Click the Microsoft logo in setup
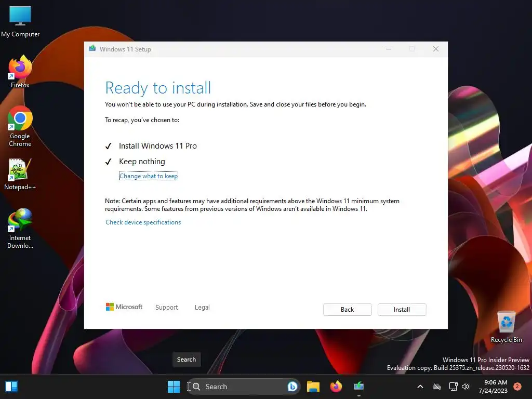The image size is (532, 399). 124,307
